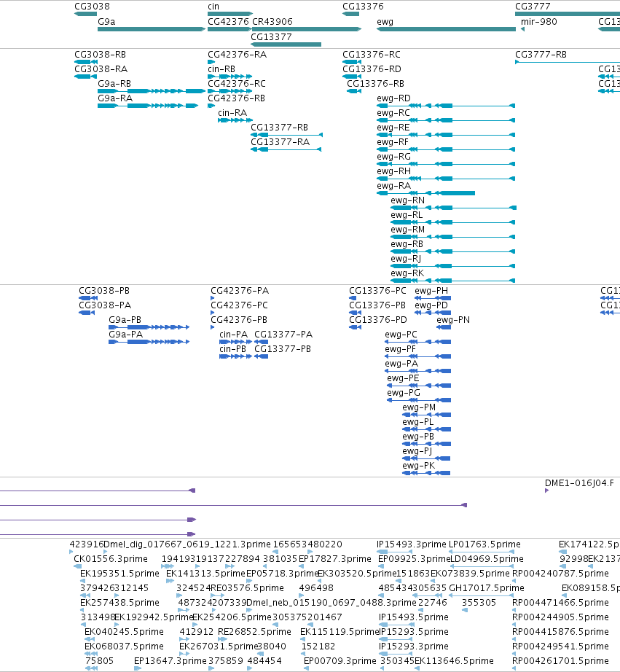
Task: Open protein CG13377-PA
Action: pos(283,335)
